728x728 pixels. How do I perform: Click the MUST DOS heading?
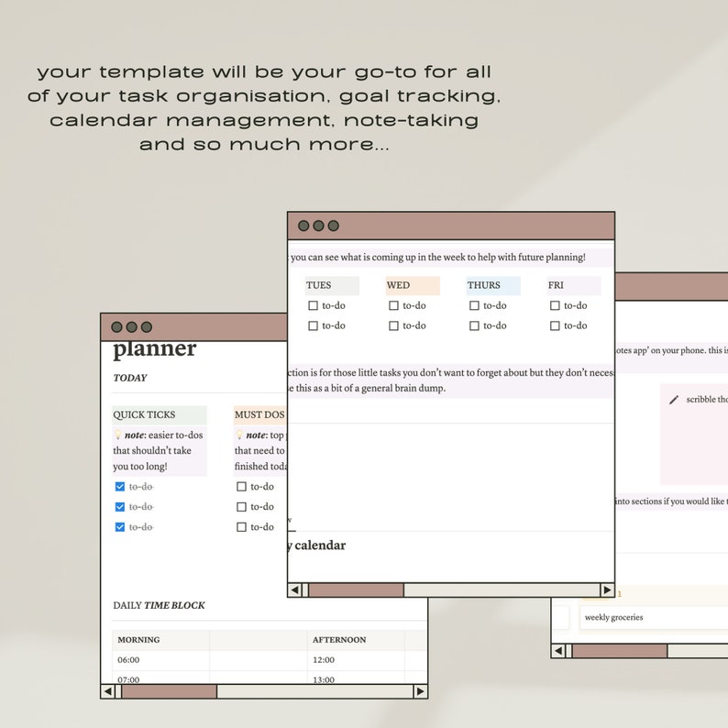point(259,415)
